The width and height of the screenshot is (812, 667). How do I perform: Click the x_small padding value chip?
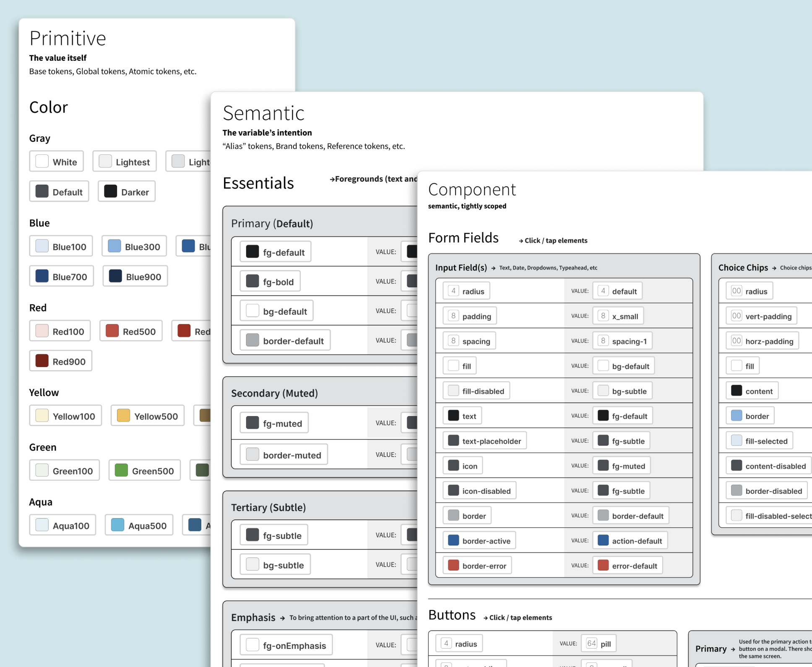coord(618,316)
